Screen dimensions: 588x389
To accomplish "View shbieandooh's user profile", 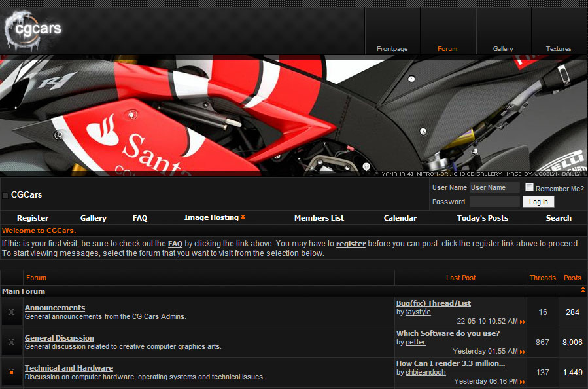I will [426, 372].
